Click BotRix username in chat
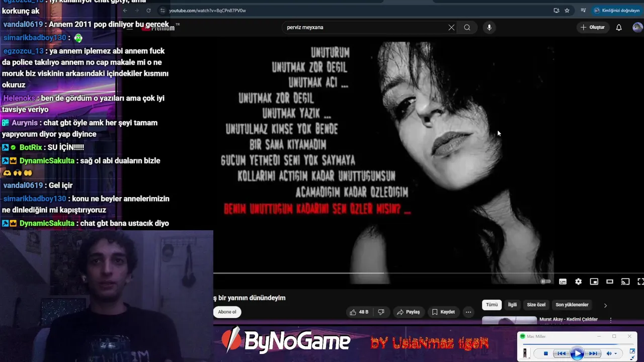Image resolution: width=644 pixels, height=362 pixels. 31,147
